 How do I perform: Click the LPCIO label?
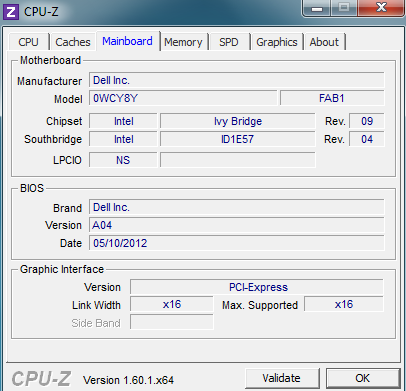coord(67,160)
